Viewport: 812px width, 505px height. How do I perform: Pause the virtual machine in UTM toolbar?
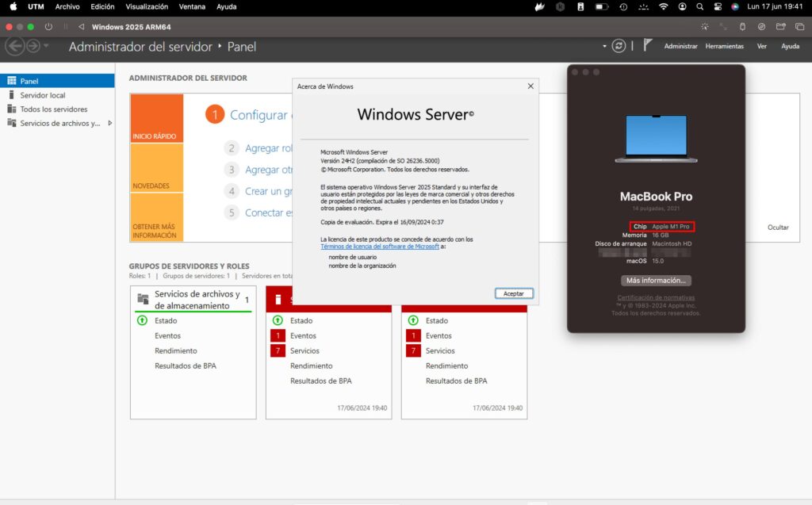pyautogui.click(x=66, y=26)
